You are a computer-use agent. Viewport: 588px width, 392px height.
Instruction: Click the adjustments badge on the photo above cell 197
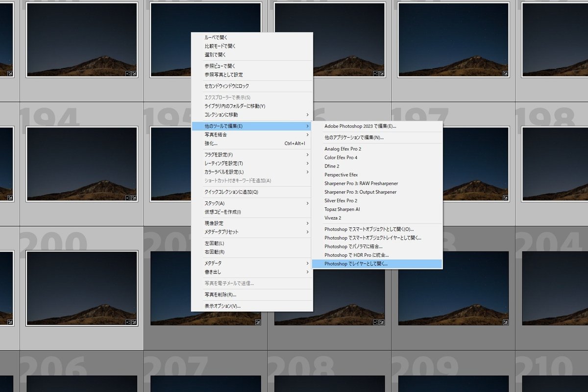[x=506, y=74]
